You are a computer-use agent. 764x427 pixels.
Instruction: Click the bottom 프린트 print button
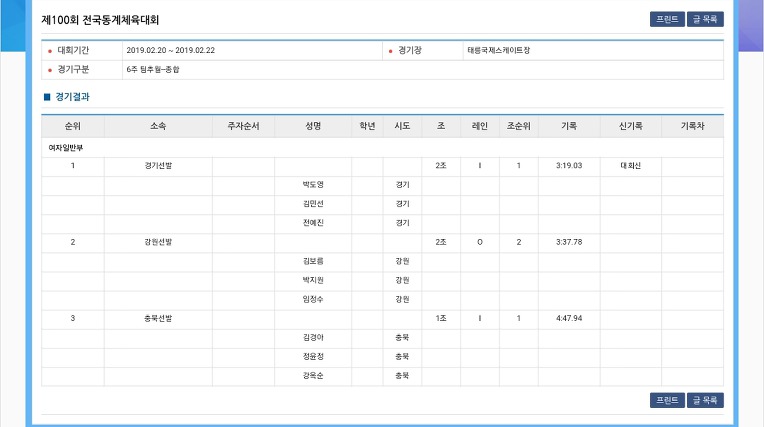[667, 400]
